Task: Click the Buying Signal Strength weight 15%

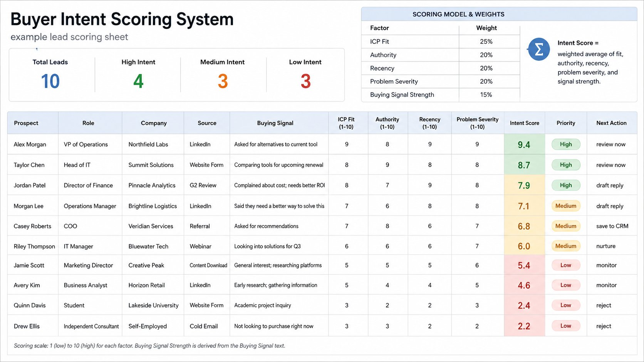Action: pyautogui.click(x=486, y=95)
